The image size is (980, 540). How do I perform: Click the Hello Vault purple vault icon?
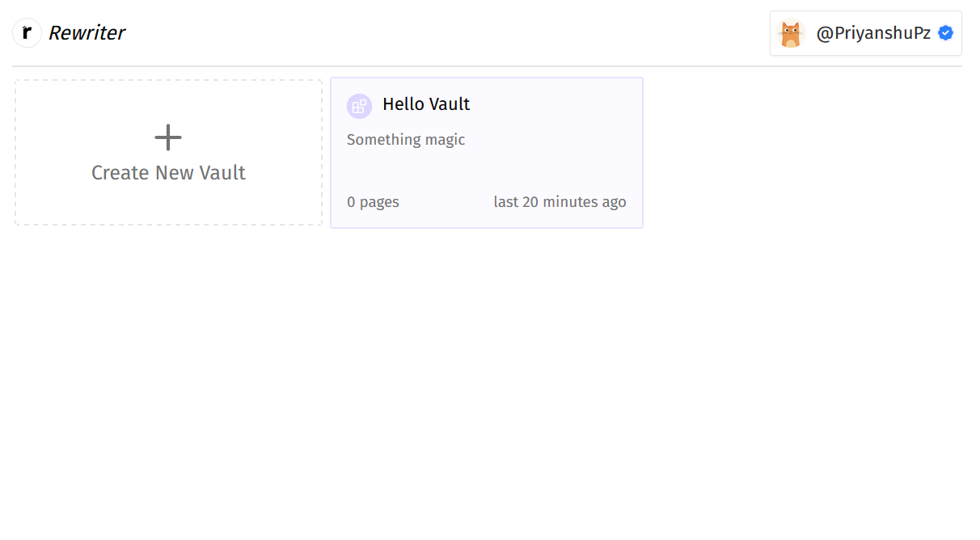click(x=359, y=106)
